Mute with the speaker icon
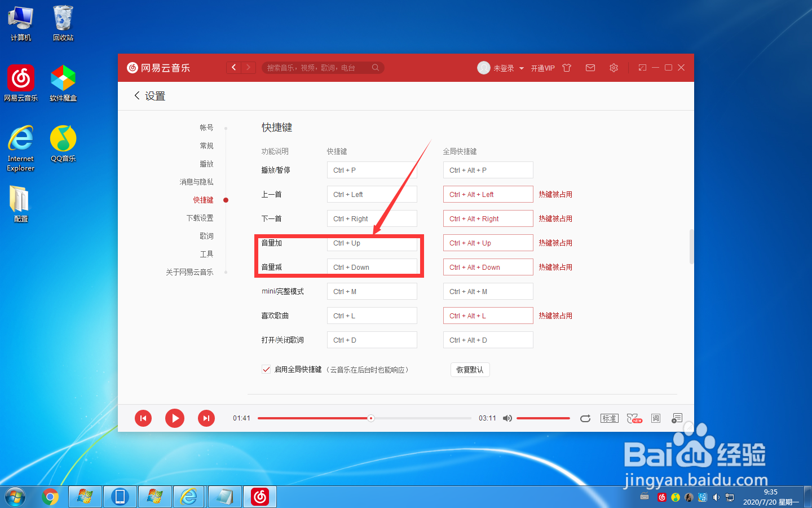This screenshot has height=508, width=812. (507, 418)
